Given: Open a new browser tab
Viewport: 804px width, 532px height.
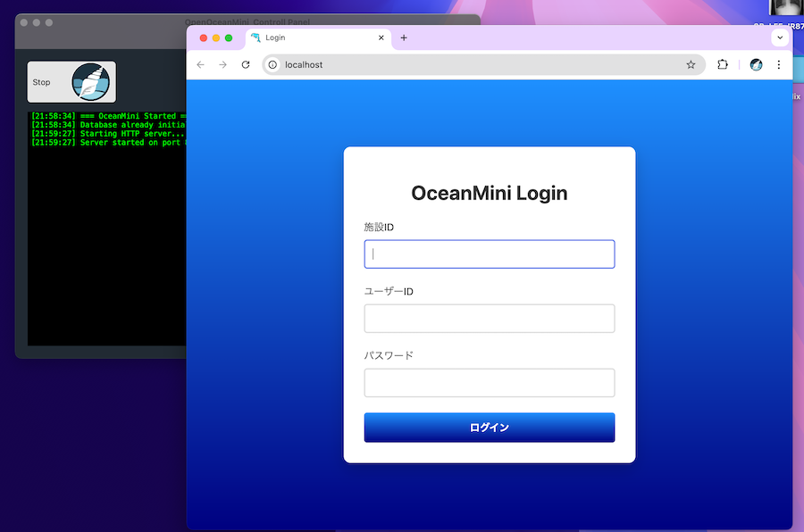Looking at the screenshot, I should coord(404,37).
